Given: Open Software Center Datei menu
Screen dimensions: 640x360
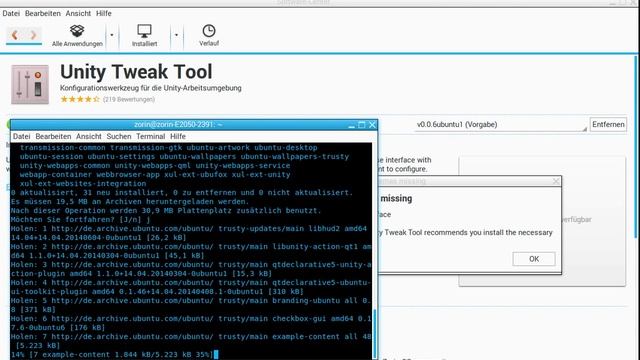Looking at the screenshot, I should point(11,13).
